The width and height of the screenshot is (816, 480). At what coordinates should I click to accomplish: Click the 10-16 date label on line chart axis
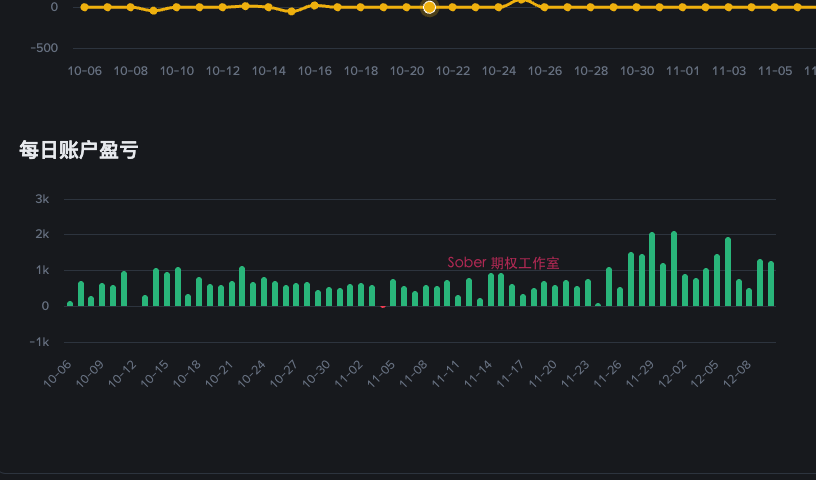[314, 71]
